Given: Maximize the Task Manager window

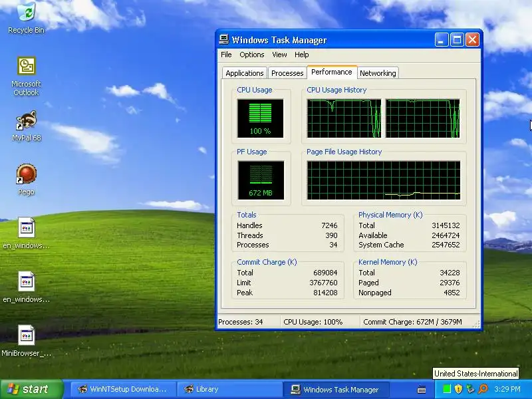Looking at the screenshot, I should click(457, 40).
